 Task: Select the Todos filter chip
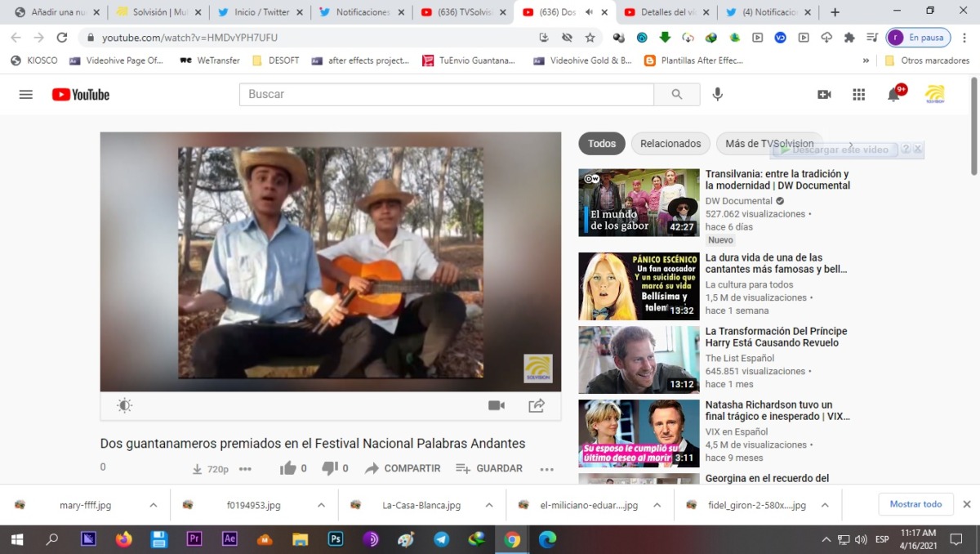click(x=602, y=144)
